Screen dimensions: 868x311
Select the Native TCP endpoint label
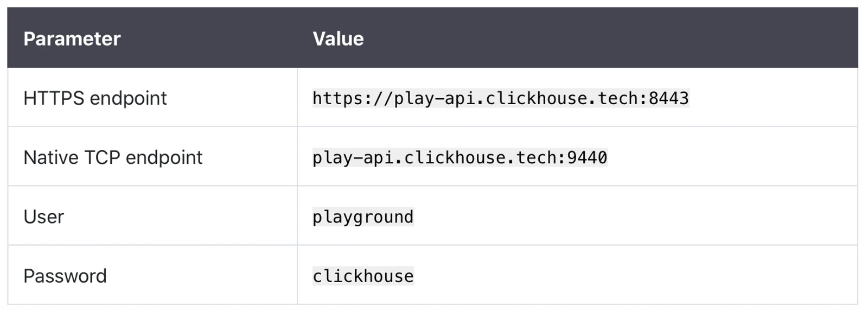click(x=113, y=157)
